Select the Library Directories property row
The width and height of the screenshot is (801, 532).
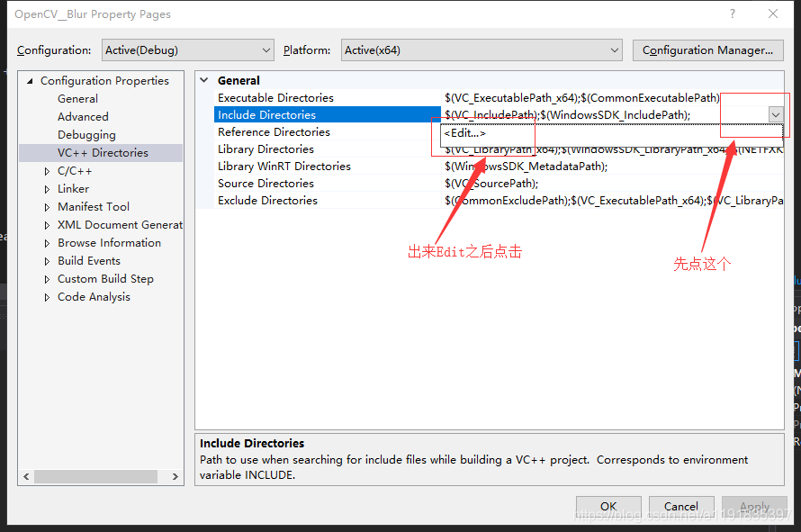327,149
